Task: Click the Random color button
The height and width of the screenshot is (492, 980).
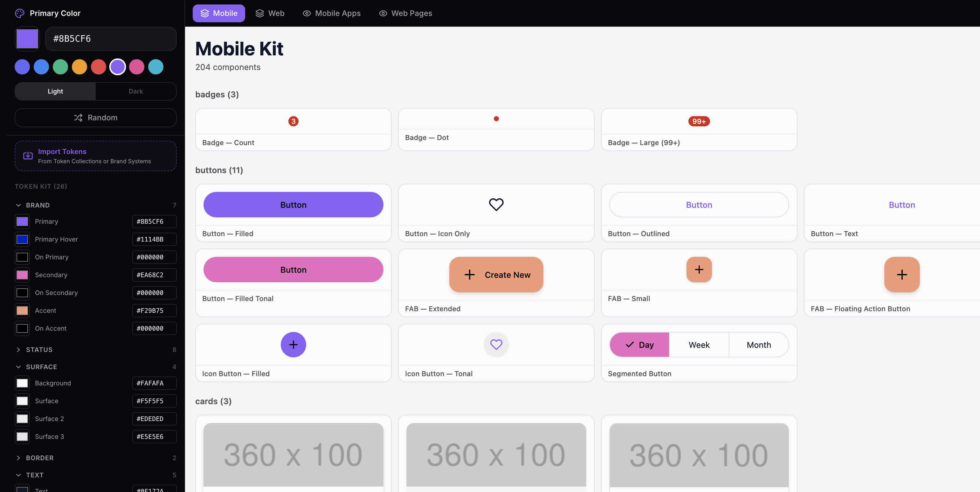Action: coord(95,118)
